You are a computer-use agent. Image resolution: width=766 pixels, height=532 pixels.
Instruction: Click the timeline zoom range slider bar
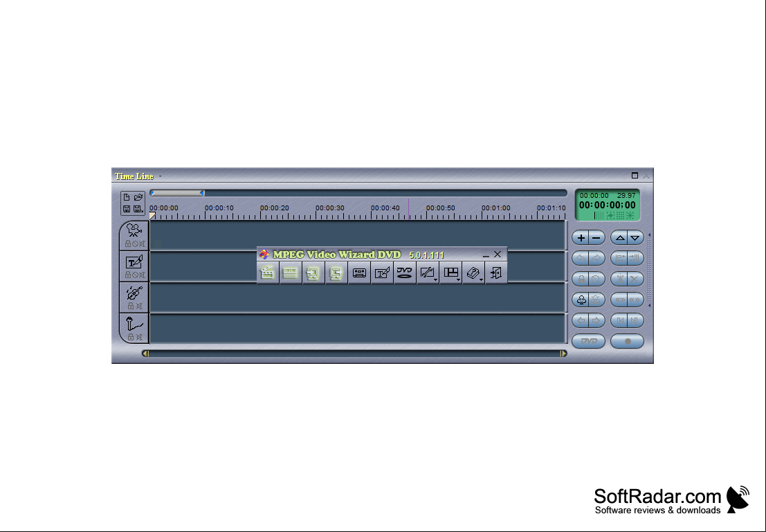(177, 193)
